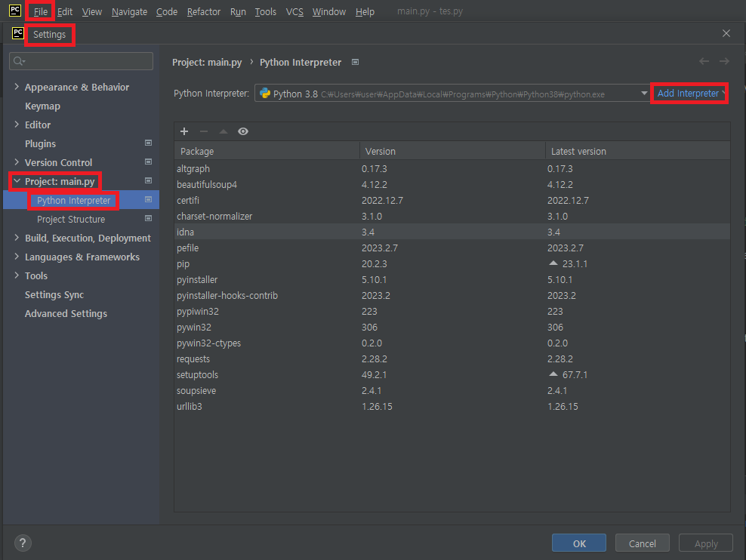Click the search magnifier icon in settings
The height and width of the screenshot is (560, 746).
(19, 61)
